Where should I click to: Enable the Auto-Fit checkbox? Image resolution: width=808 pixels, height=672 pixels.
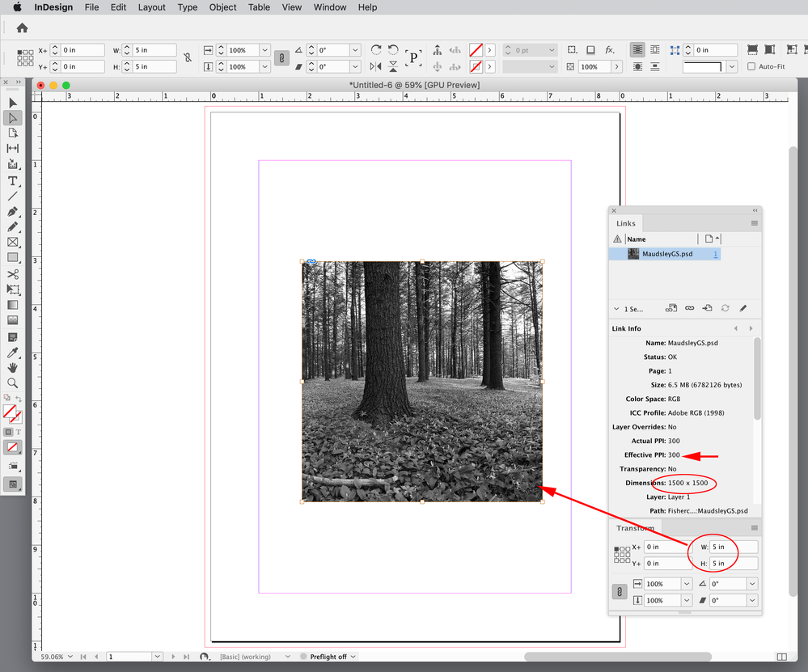coord(751,66)
